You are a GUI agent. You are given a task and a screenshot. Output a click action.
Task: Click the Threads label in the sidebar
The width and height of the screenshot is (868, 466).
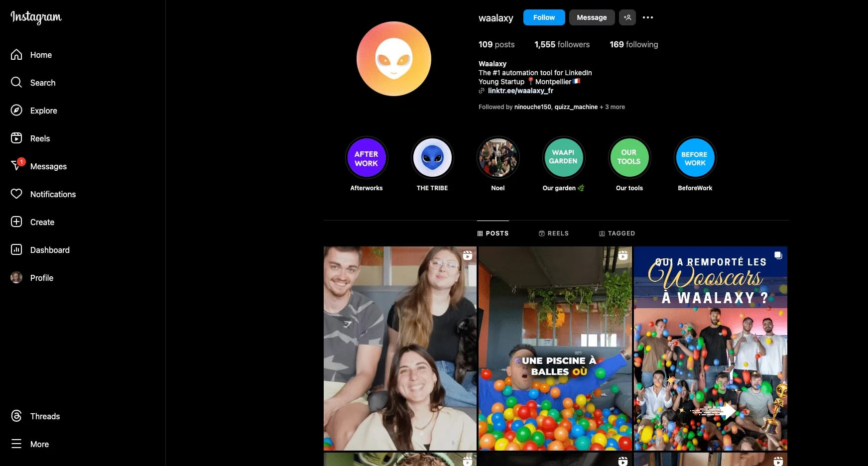coord(45,416)
